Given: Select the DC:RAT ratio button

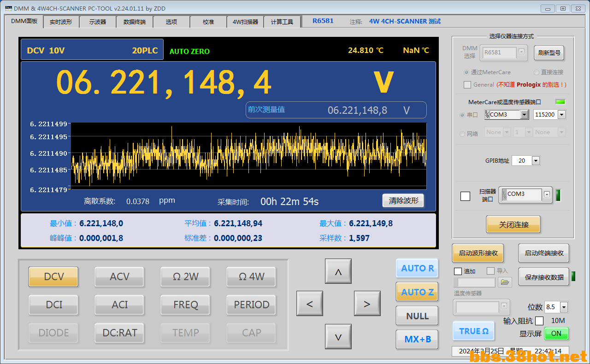Looking at the screenshot, I should [120, 333].
